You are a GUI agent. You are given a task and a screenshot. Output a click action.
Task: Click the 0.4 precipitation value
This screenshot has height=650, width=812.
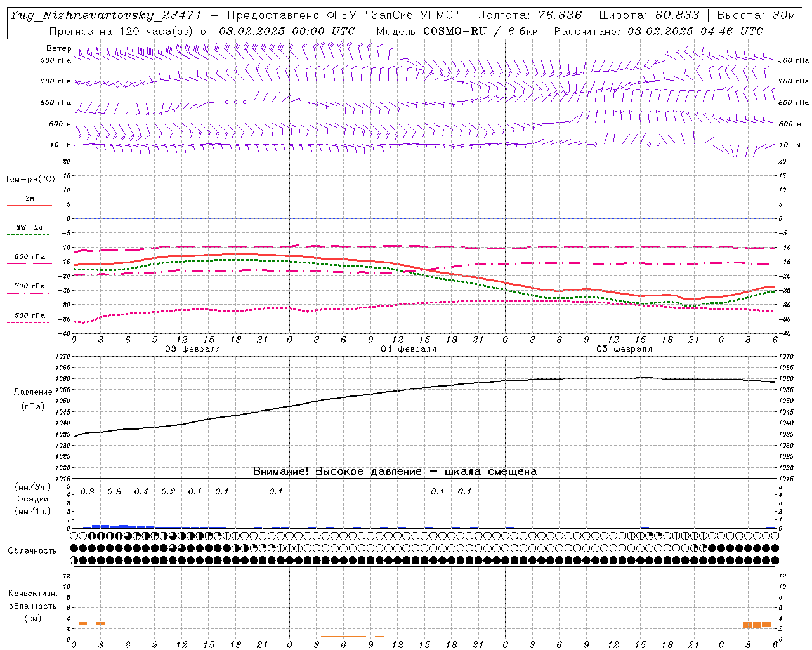pyautogui.click(x=141, y=491)
